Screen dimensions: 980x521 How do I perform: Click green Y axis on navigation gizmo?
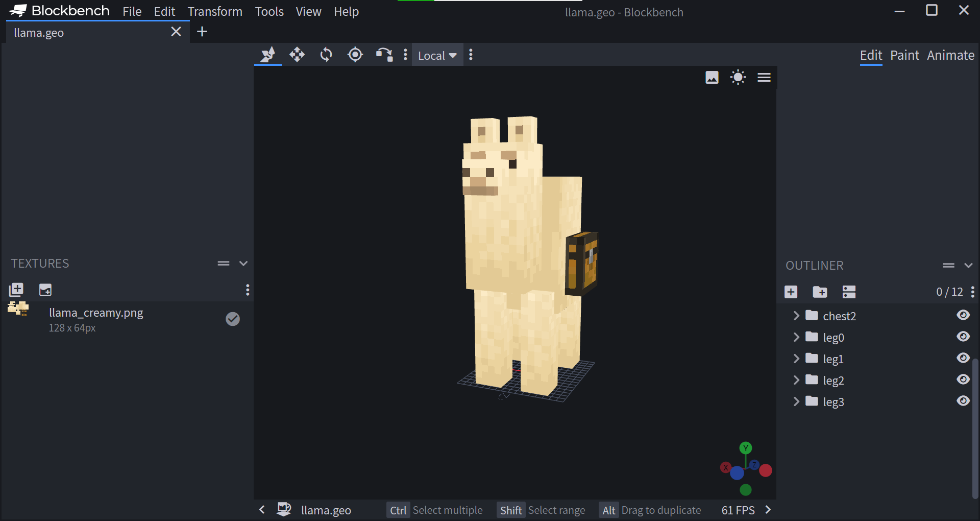tap(746, 448)
